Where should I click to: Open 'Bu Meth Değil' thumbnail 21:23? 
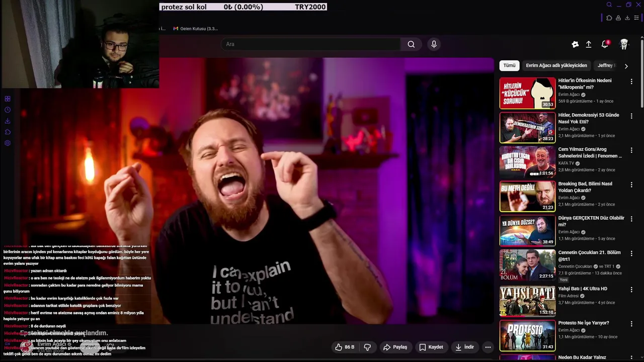[527, 196]
